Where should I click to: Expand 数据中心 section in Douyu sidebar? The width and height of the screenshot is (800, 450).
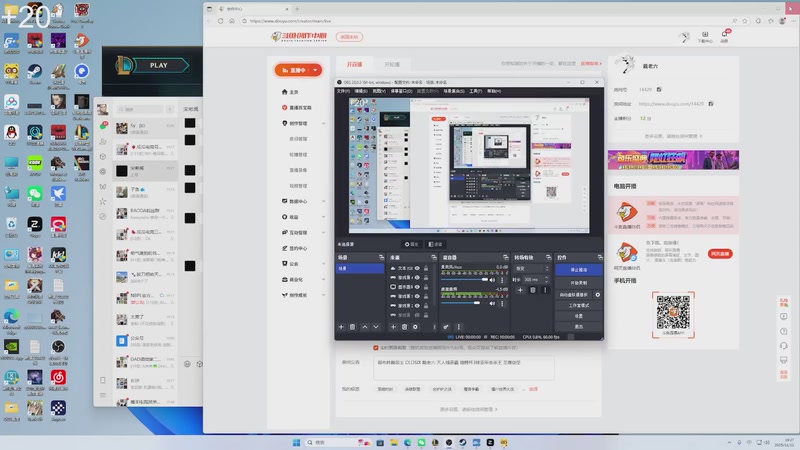point(323,202)
